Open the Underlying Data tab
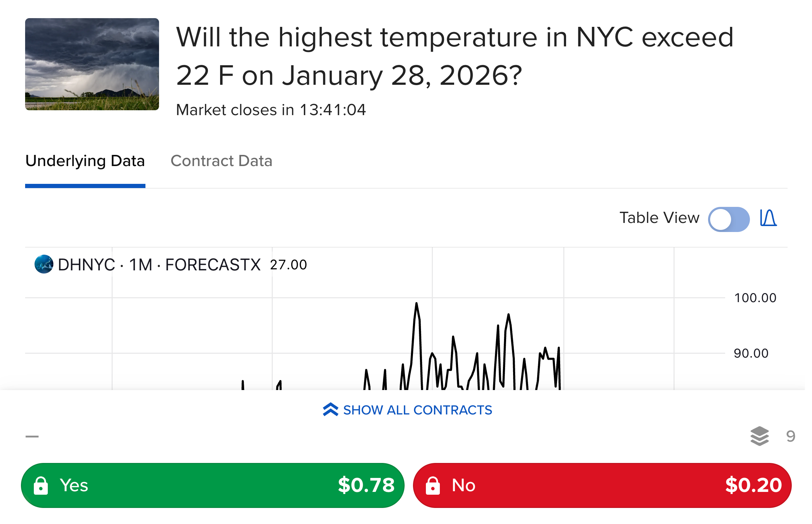The width and height of the screenshot is (812, 524). [85, 161]
